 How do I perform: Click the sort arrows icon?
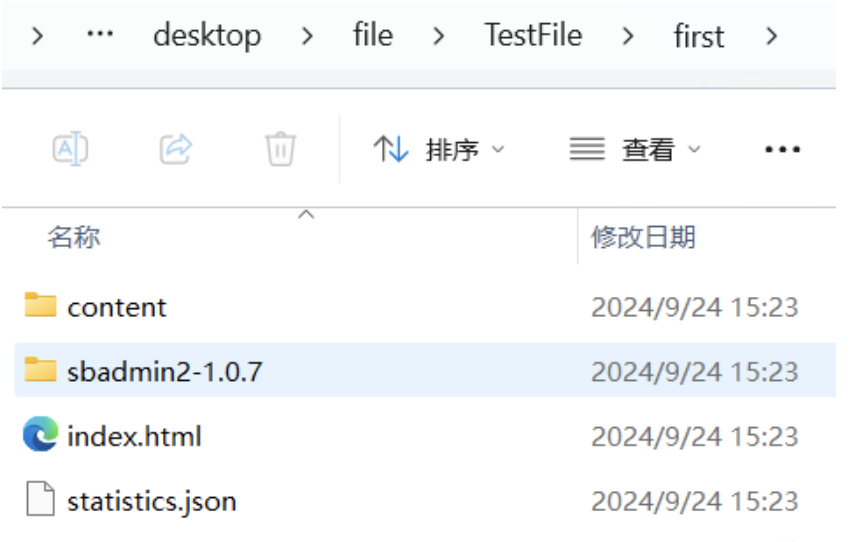391,149
